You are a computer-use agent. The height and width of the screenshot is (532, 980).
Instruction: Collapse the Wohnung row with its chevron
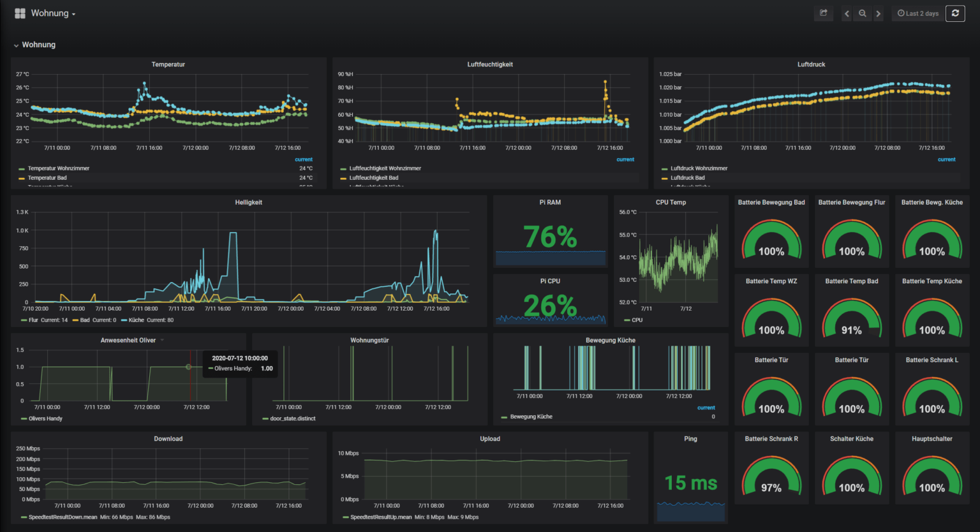point(16,45)
